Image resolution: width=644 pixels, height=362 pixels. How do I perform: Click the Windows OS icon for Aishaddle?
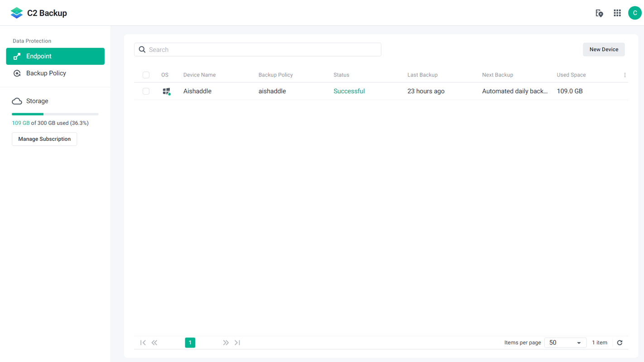click(x=167, y=91)
